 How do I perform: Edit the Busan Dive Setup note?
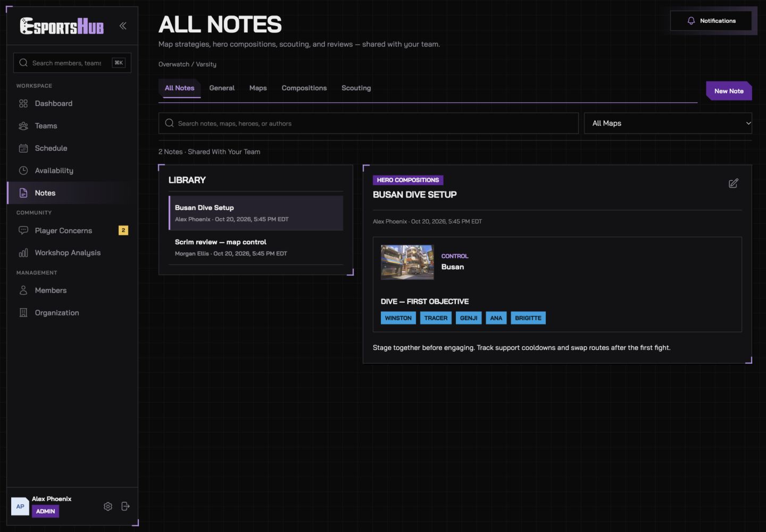(x=734, y=183)
